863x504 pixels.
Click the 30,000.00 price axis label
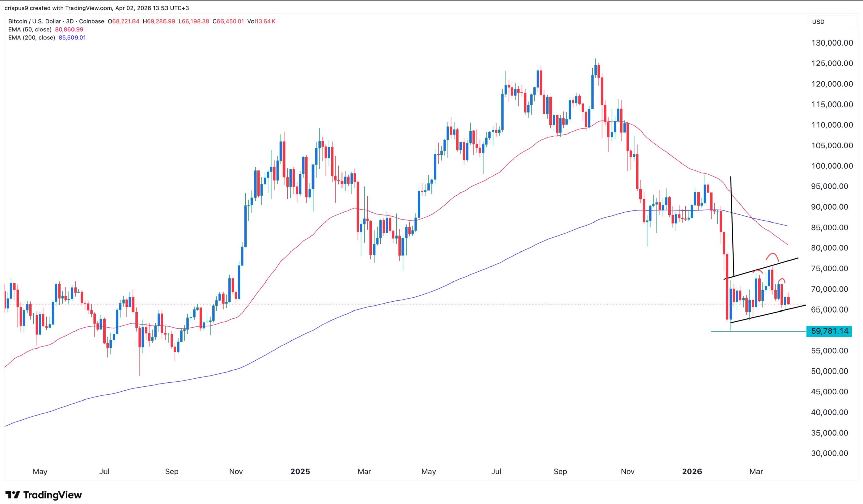(830, 453)
